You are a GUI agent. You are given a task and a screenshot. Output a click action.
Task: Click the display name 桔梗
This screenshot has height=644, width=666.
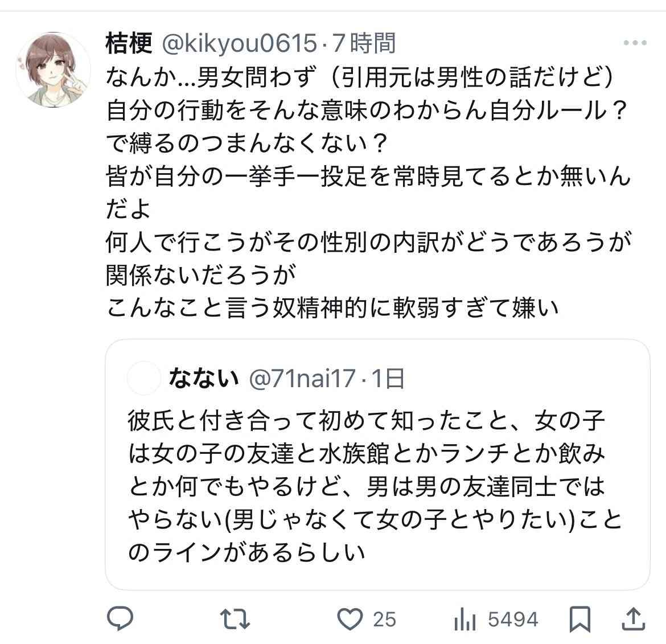129,43
